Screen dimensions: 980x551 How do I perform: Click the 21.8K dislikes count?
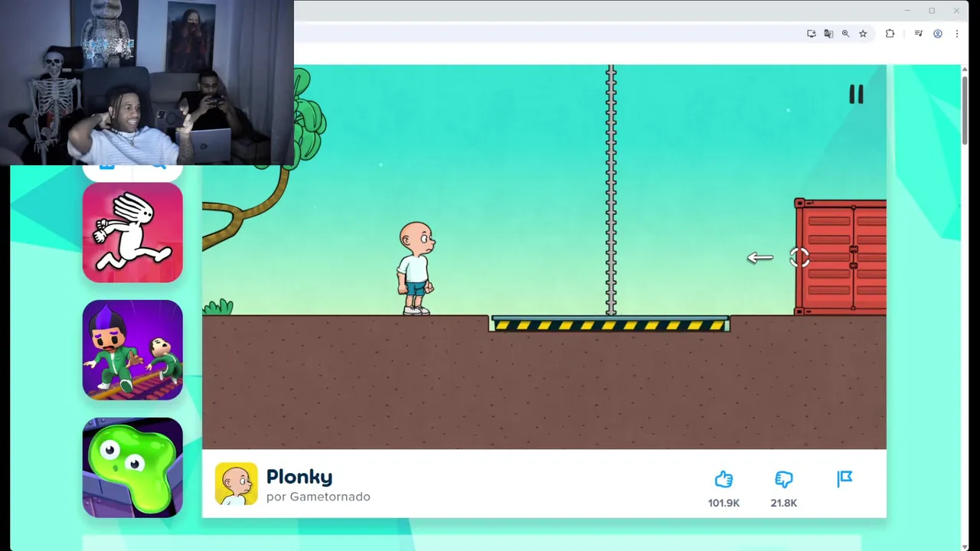[x=783, y=503]
